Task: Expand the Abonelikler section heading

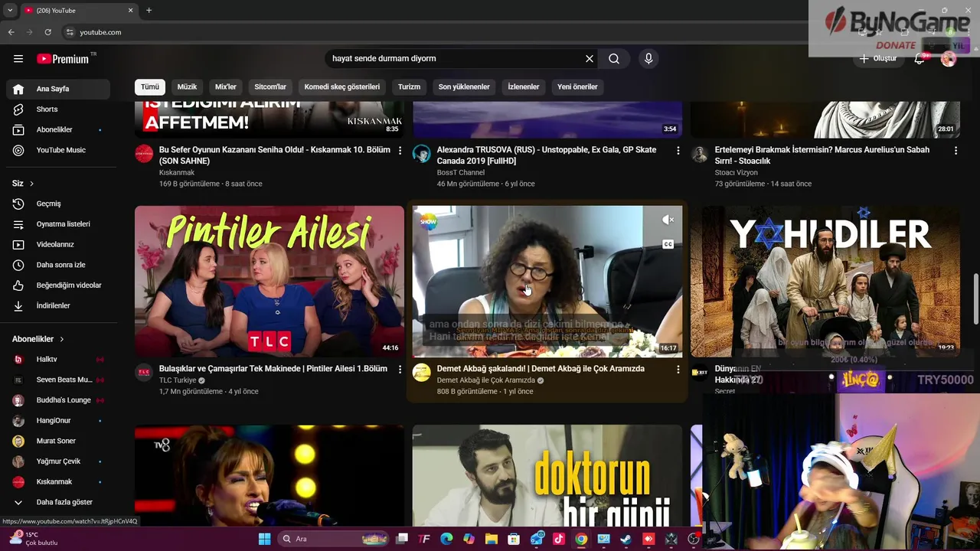Action: 38,339
